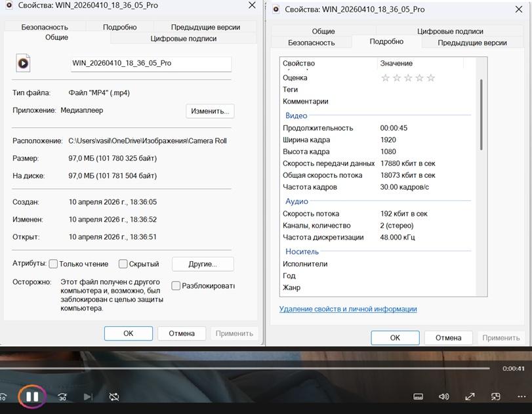The width and height of the screenshot is (532, 414).
Task: Open the "Другие..." attributes button
Action: pos(203,264)
